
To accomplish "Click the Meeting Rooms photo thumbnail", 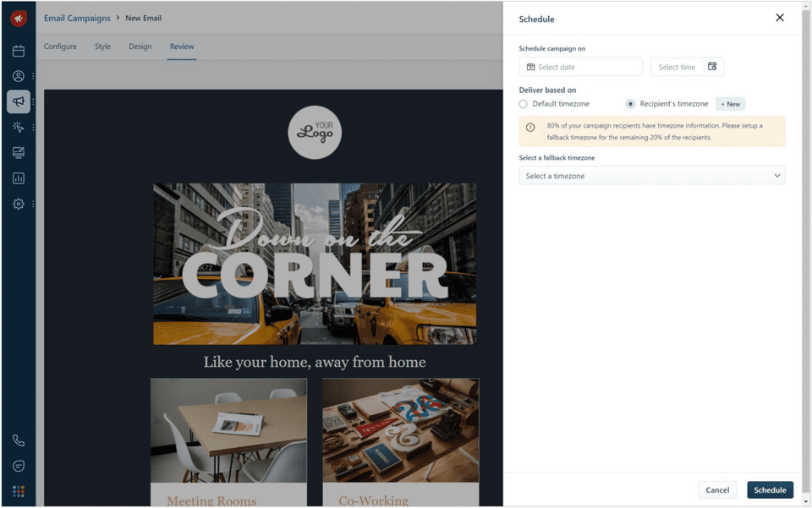I will tap(229, 430).
